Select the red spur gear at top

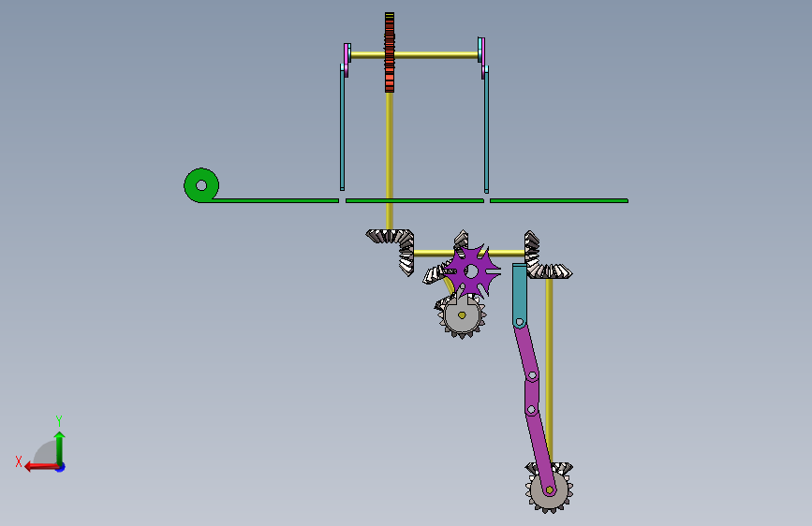coord(390,52)
